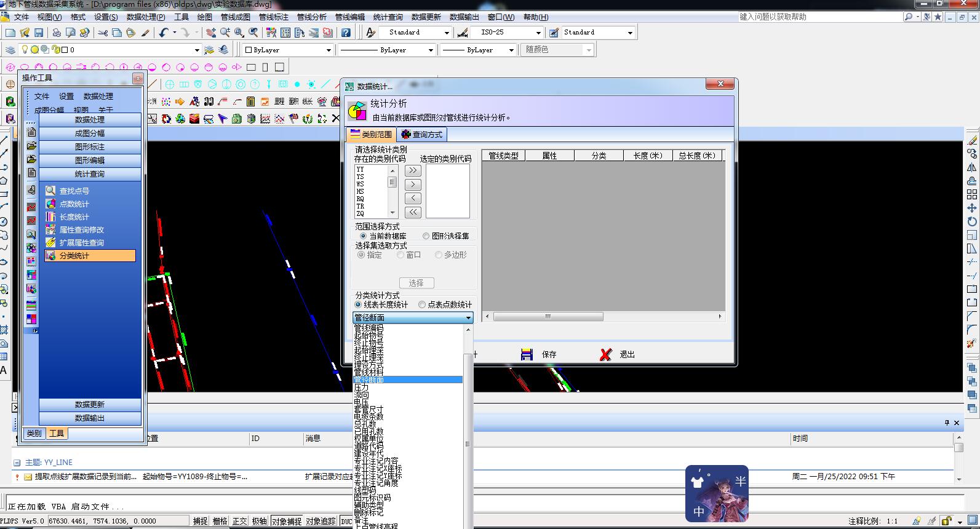Open the first ByLayer linetype dropdown
This screenshot has width=980, height=529.
[431, 50]
